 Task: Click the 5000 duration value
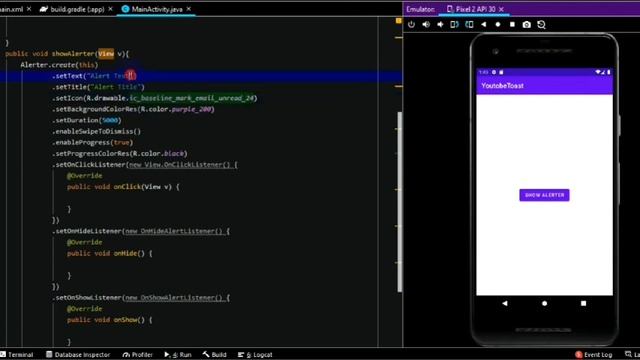[x=110, y=120]
